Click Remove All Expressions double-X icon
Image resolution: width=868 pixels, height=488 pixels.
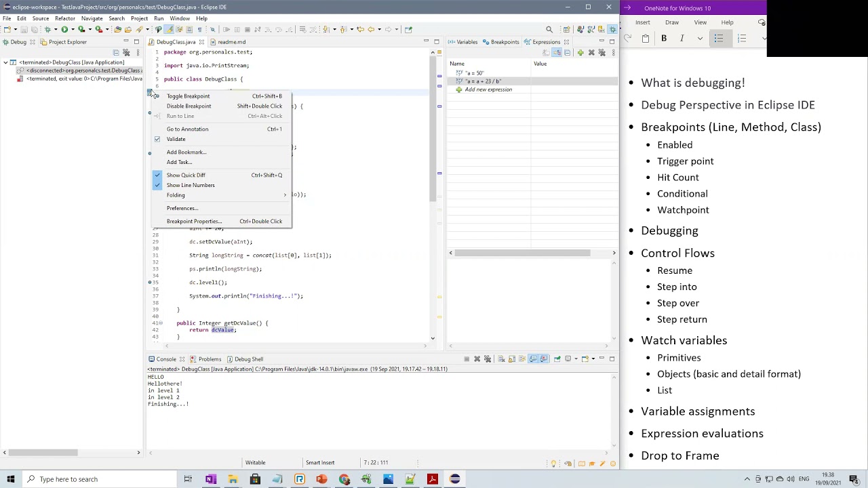point(601,52)
